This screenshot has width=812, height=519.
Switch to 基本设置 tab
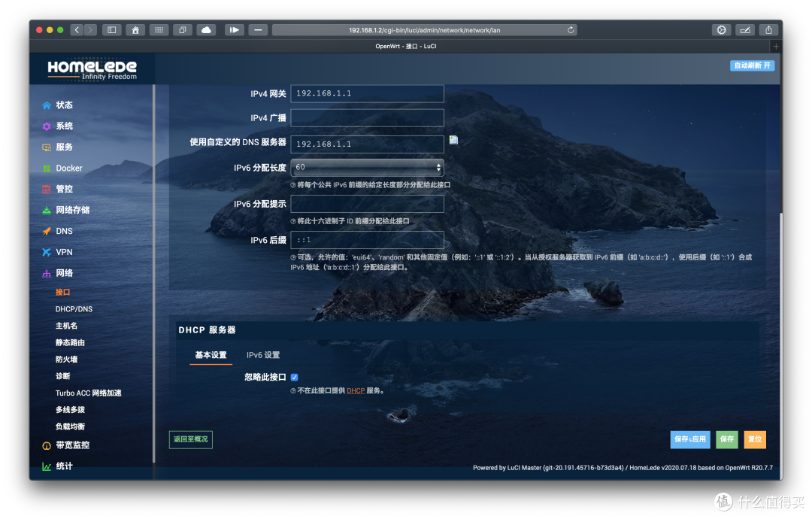point(211,355)
